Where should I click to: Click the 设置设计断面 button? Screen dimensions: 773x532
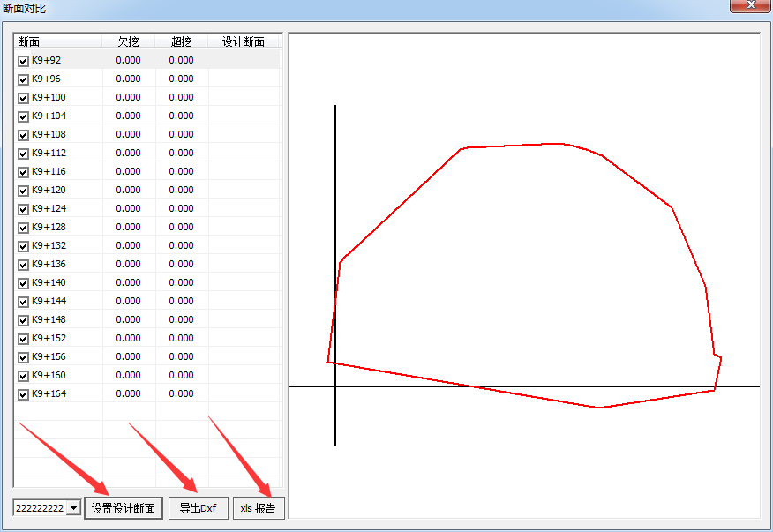pos(124,508)
